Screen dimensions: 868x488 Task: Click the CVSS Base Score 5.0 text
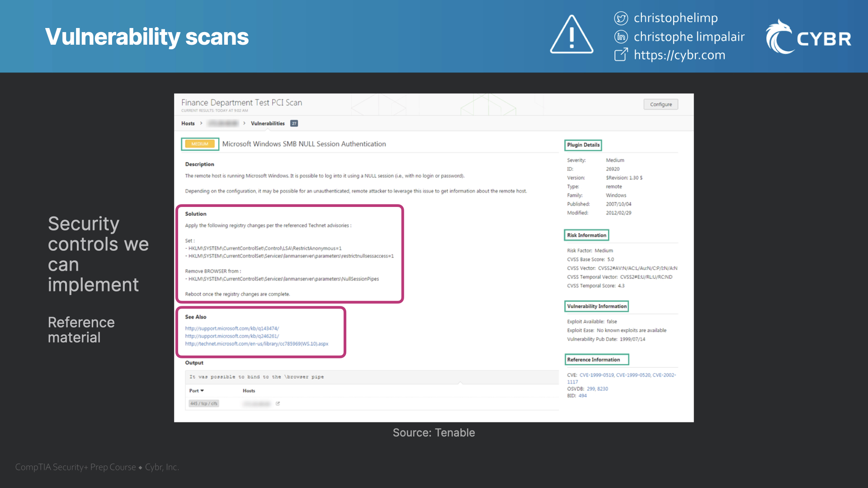click(x=590, y=259)
